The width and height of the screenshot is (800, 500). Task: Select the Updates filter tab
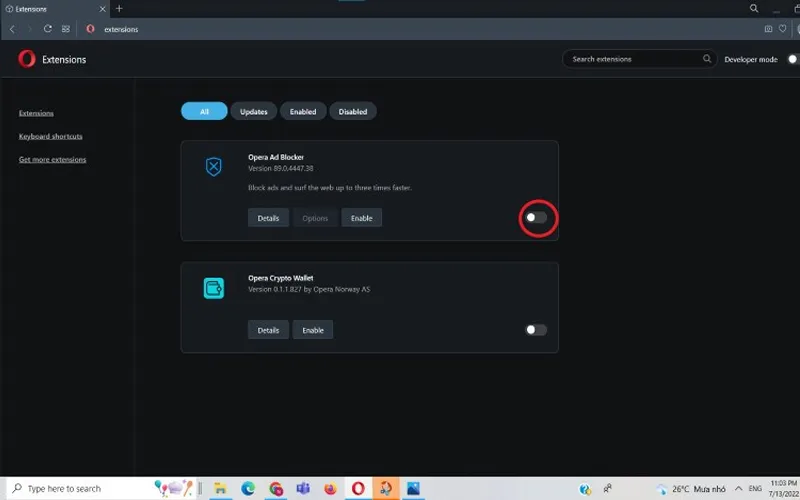pyautogui.click(x=254, y=111)
